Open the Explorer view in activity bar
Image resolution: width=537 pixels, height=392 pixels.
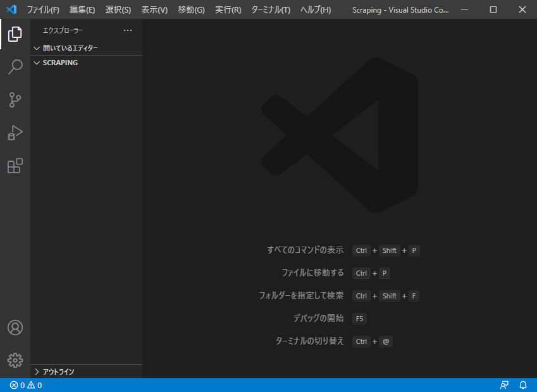point(15,34)
